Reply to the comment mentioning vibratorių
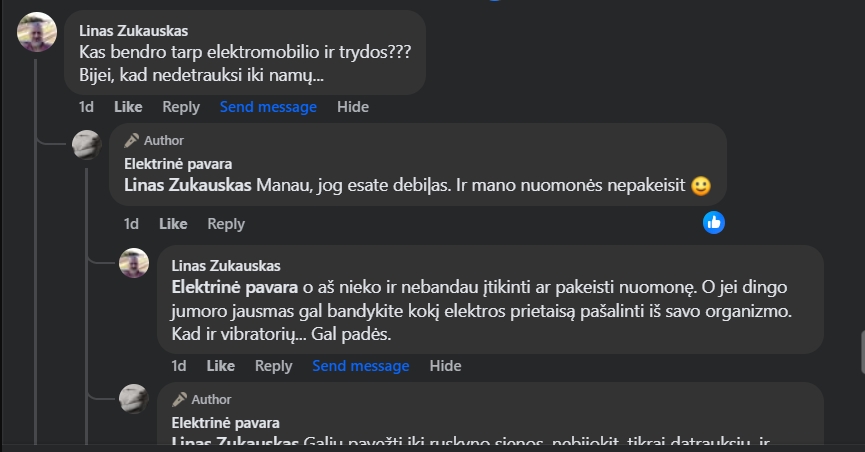The height and width of the screenshot is (452, 865). tap(273, 366)
